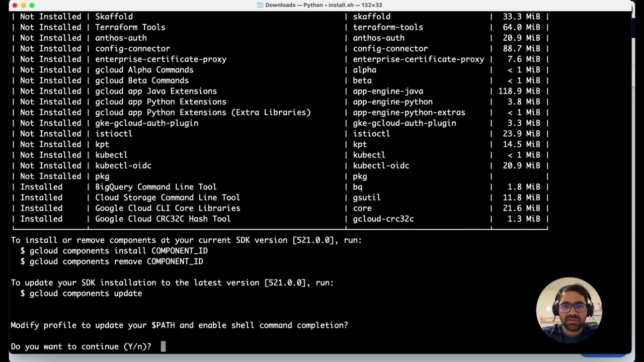The width and height of the screenshot is (644, 362).
Task: Click 'BigQuery Command Line Tool' name
Action: point(156,187)
